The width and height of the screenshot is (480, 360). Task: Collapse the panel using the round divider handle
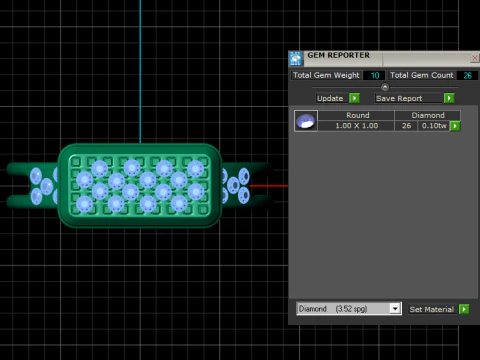click(385, 87)
